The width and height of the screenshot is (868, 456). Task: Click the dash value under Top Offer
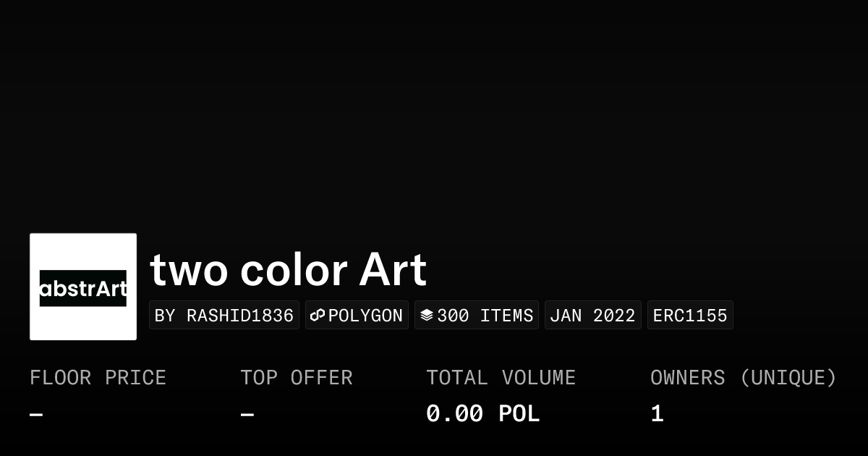pos(247,415)
